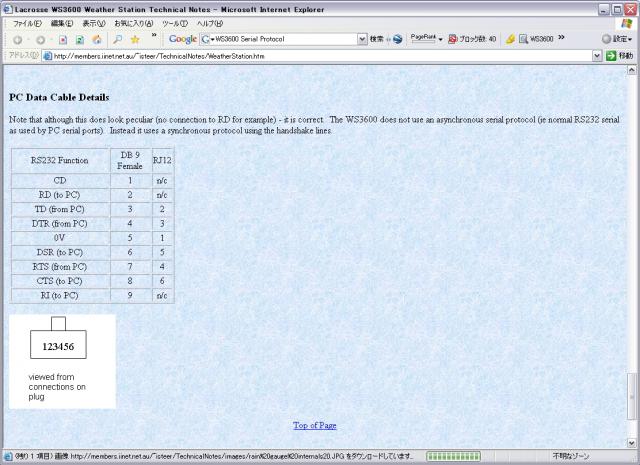Follow the Top of Page link
Screen dimensions: 640x465
(315, 425)
